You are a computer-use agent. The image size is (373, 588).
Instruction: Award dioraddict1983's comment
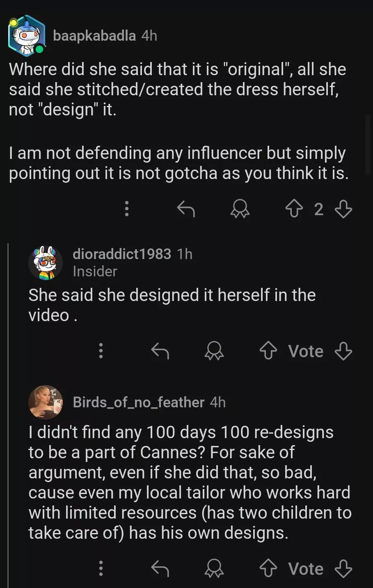(214, 351)
